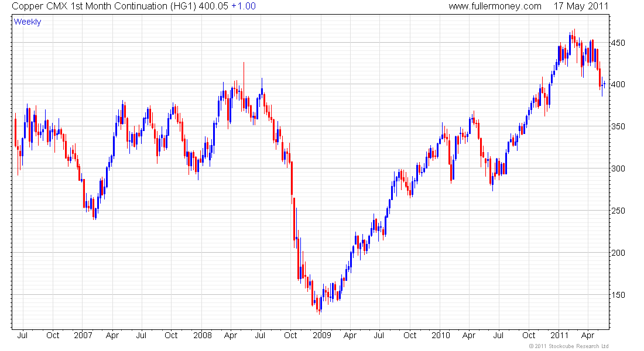
Task: Click the 150 price axis label
Action: pyautogui.click(x=618, y=295)
